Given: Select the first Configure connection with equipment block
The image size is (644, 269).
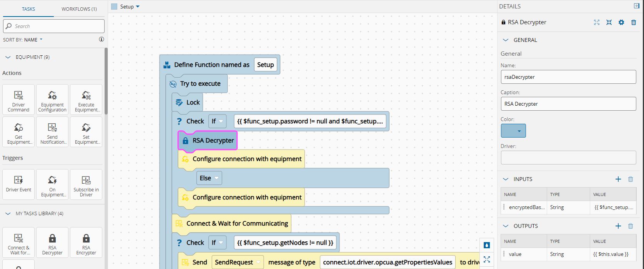Looking at the screenshot, I should [x=241, y=159].
